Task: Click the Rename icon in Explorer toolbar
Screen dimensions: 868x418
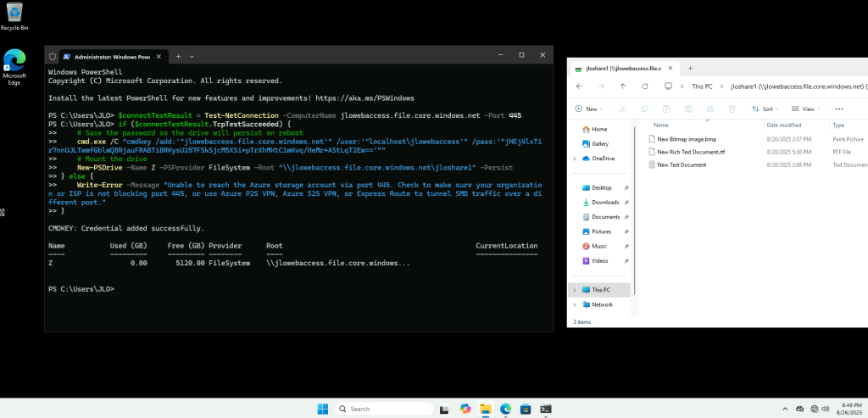Action: click(x=688, y=109)
